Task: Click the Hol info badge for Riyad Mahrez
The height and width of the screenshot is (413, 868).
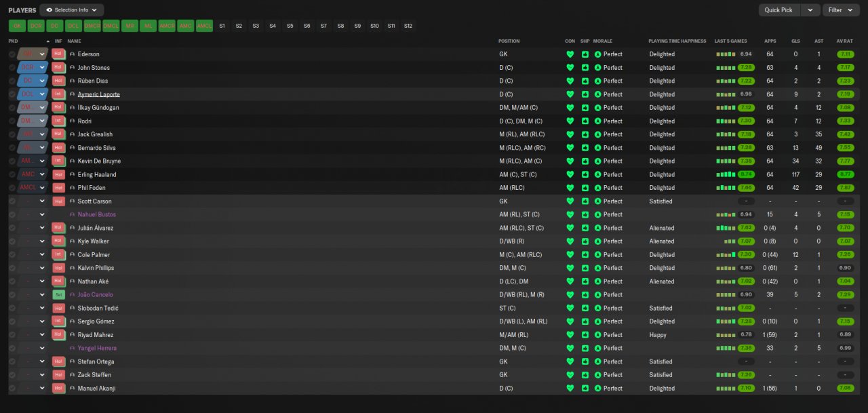Action: pyautogui.click(x=58, y=335)
